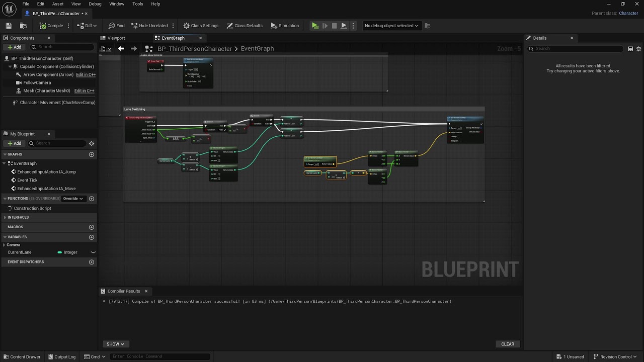Click Add button in Components panel

14,47
